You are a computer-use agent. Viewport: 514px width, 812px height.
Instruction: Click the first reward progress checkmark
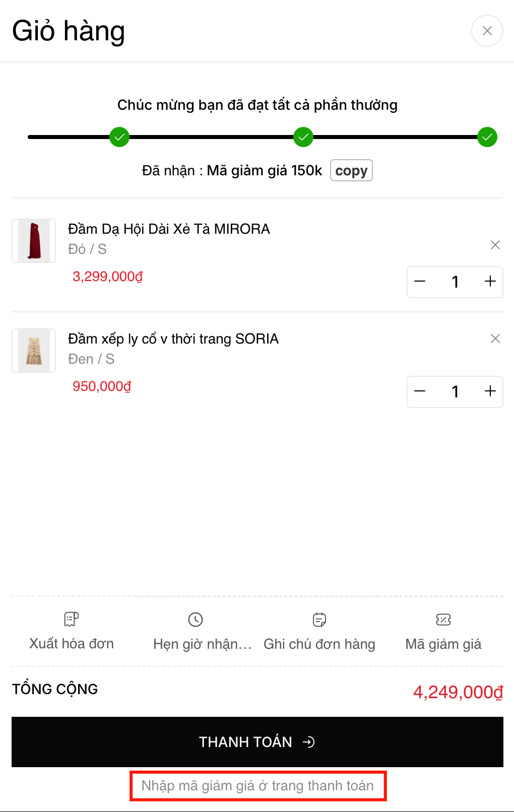[x=119, y=137]
